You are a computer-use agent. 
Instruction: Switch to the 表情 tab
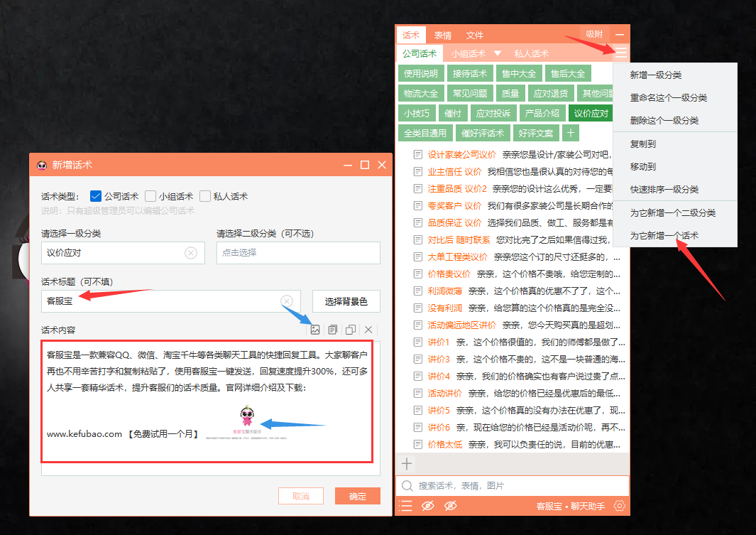(x=443, y=36)
